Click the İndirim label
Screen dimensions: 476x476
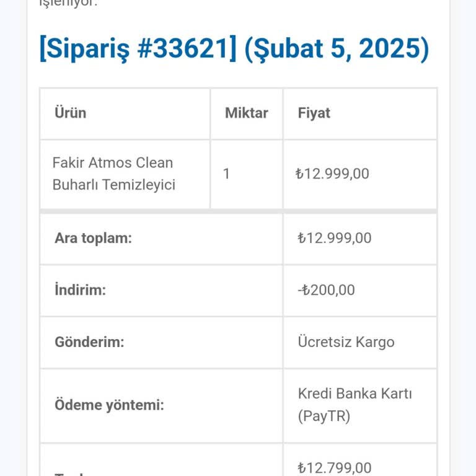[80, 289]
